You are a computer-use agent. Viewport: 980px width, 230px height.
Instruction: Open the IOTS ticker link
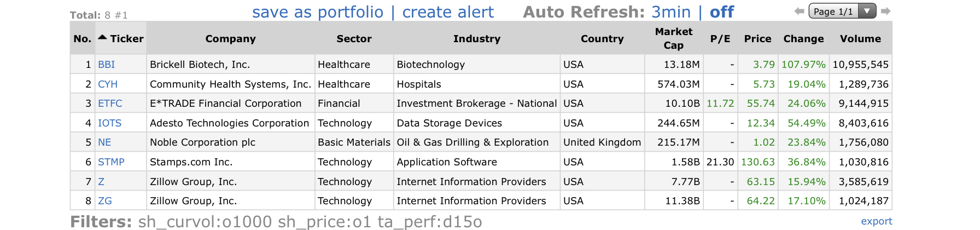pos(110,123)
